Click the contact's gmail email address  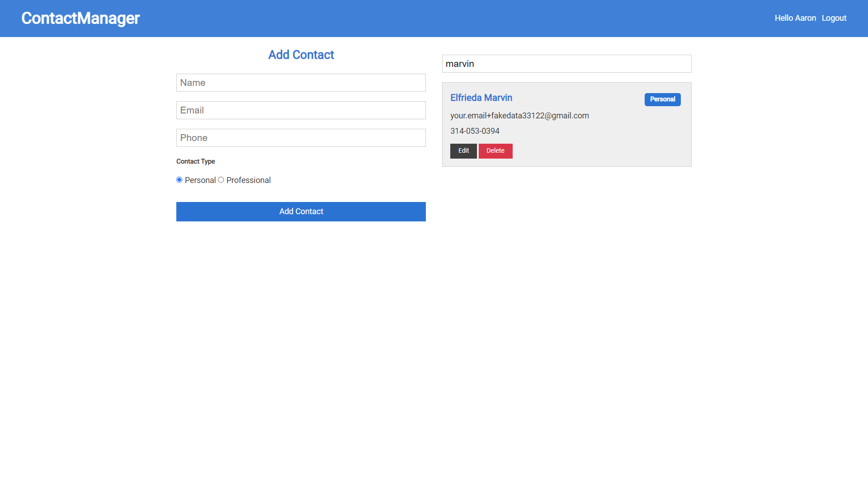pyautogui.click(x=519, y=116)
